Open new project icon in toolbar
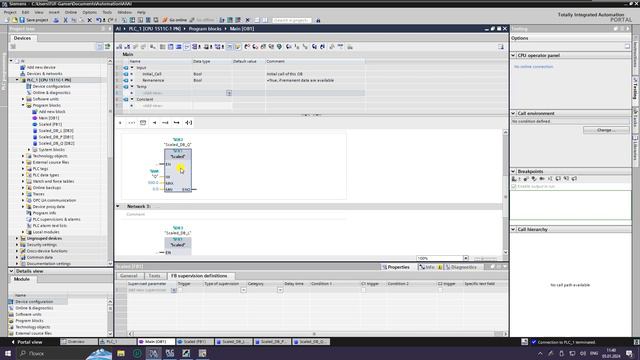 click(x=7, y=20)
